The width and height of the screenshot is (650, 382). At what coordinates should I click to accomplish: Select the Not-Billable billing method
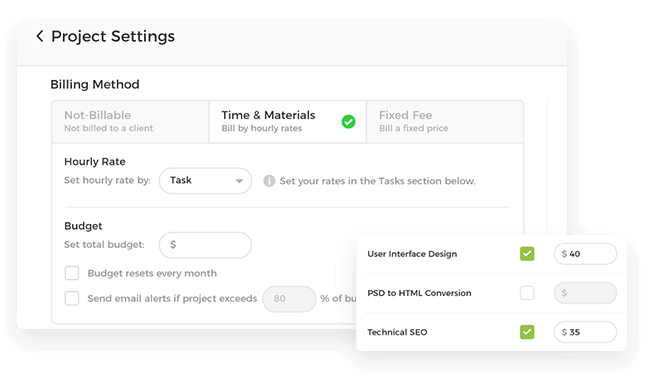(x=130, y=122)
